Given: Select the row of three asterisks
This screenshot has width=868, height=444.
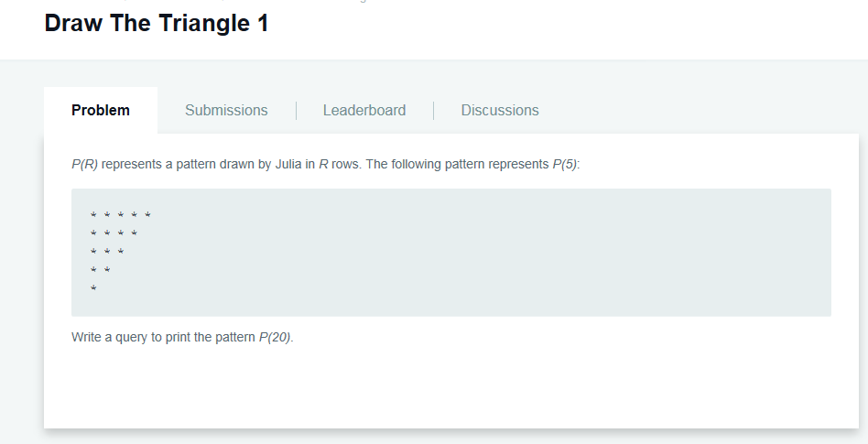Looking at the screenshot, I should 107,252.
